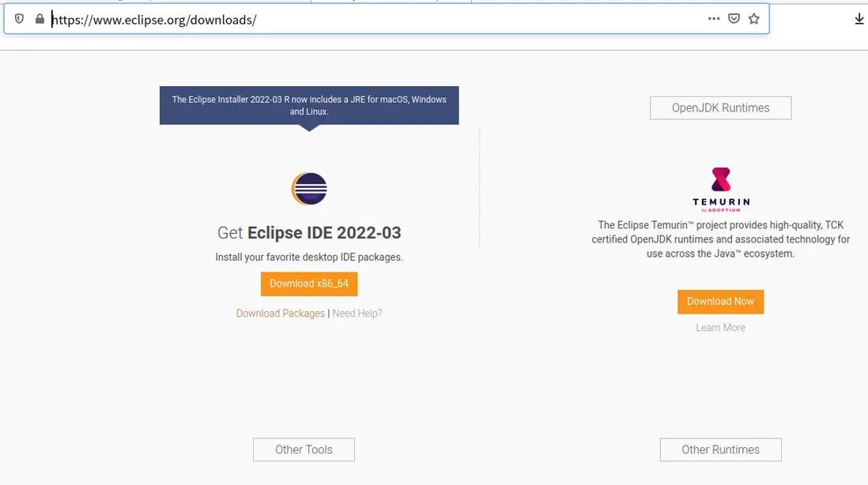Open the page actions three-dots menu

point(714,19)
